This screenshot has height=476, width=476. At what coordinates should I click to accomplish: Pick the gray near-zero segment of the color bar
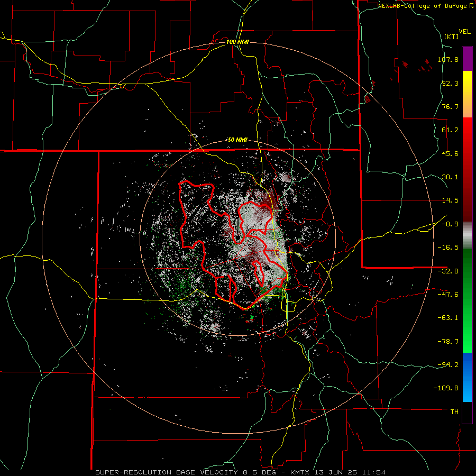point(467,235)
